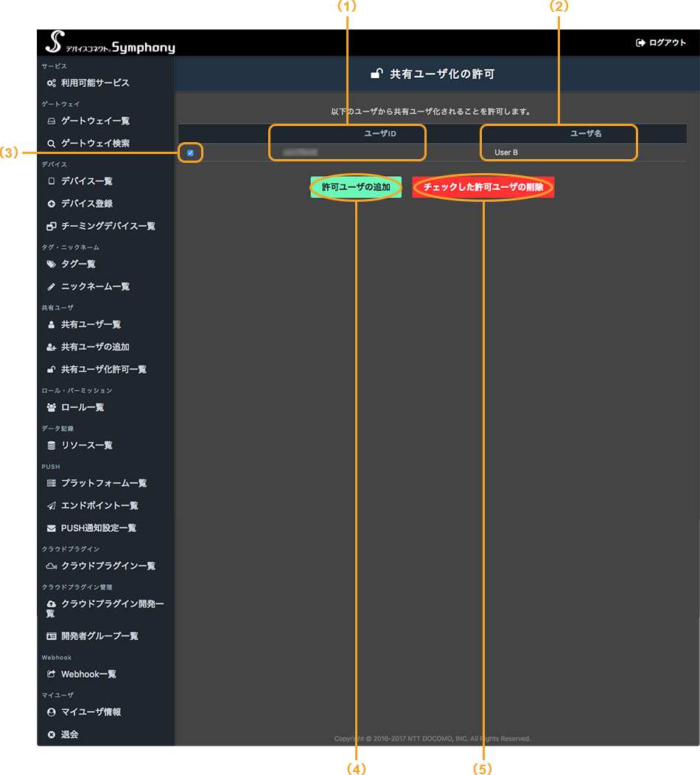
Task: Click the red チェックした許可ユーザの削除 button
Action: point(483,187)
